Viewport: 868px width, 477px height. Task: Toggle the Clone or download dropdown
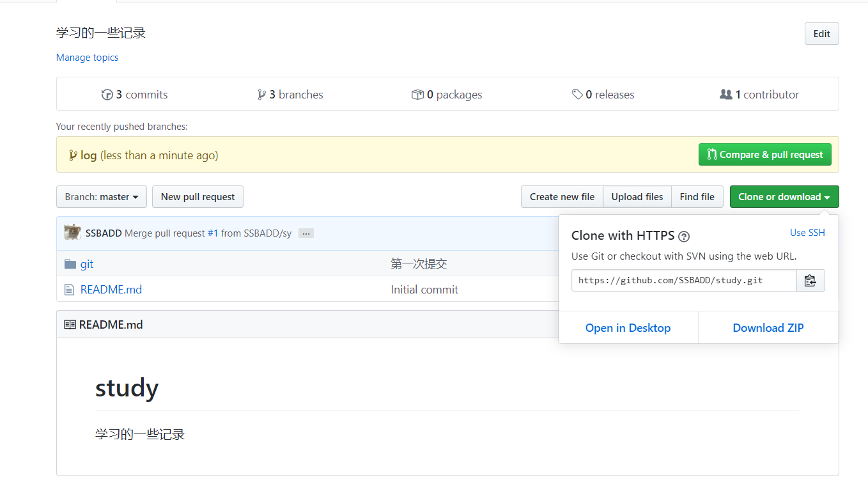784,197
